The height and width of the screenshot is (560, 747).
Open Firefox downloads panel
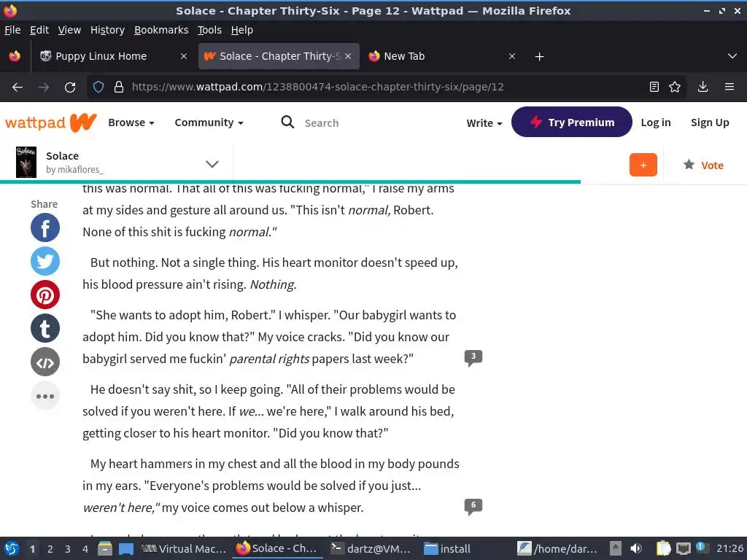(703, 87)
